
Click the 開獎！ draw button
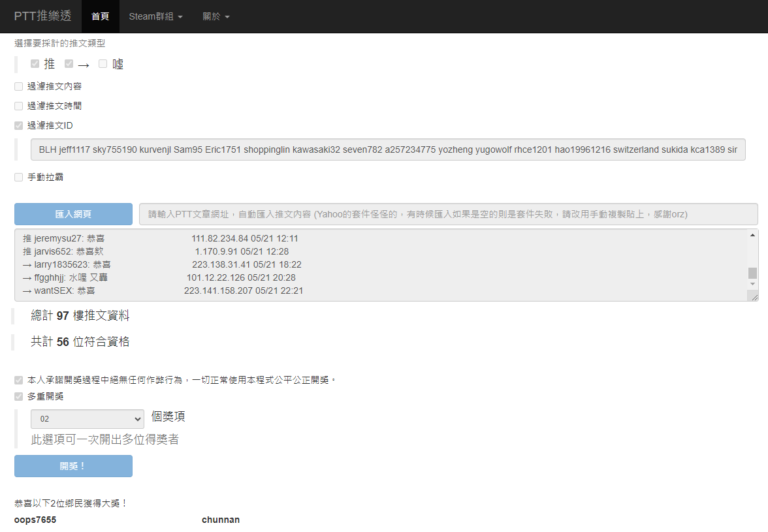point(73,466)
